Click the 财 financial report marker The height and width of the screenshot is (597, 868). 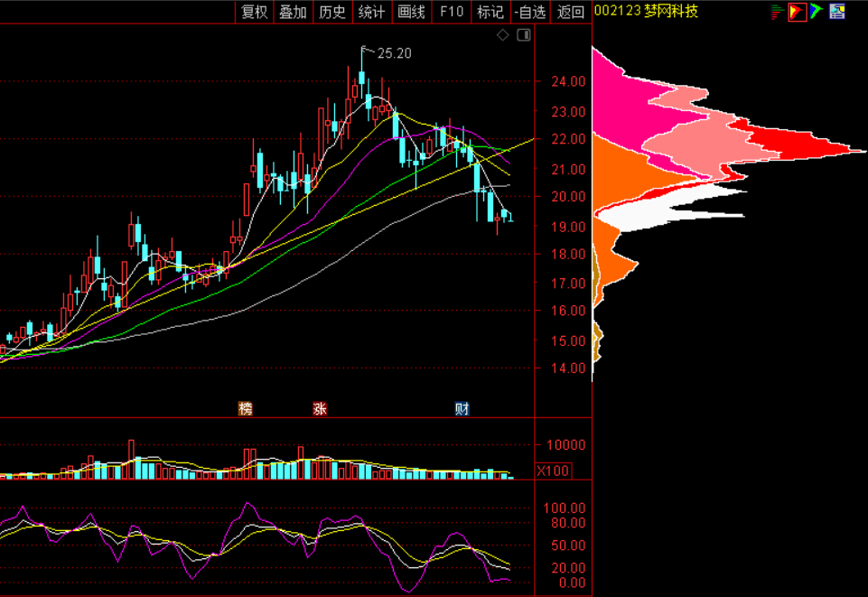pos(462,409)
